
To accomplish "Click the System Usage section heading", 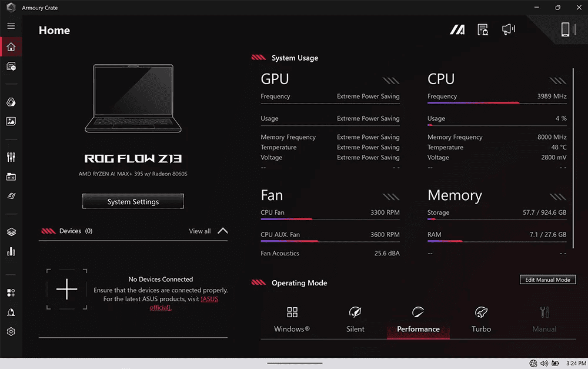I will point(295,58).
